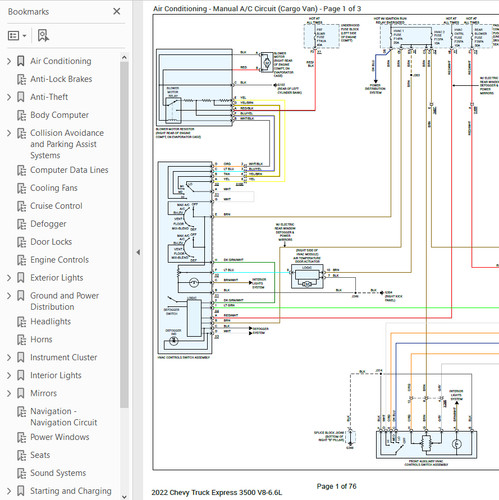This screenshot has width=499, height=500.
Task: Expand the Air Conditioning bookmark
Action: [x=9, y=61]
